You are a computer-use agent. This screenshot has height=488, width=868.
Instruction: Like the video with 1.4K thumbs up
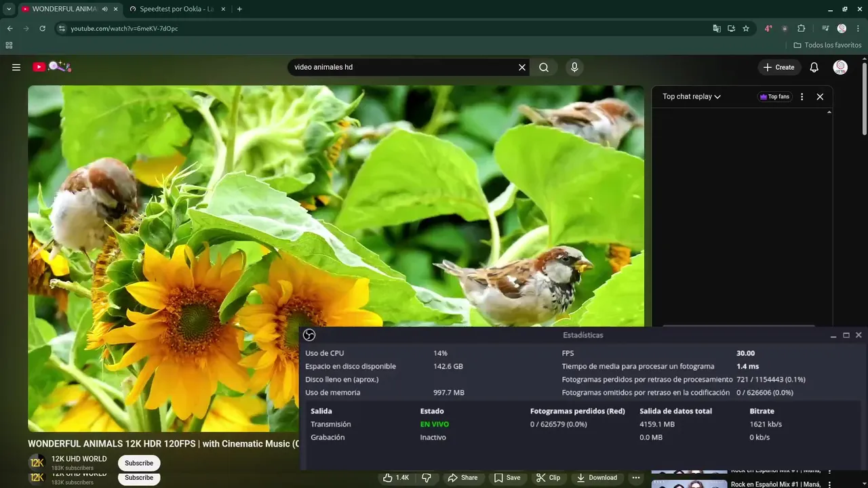coord(396,478)
